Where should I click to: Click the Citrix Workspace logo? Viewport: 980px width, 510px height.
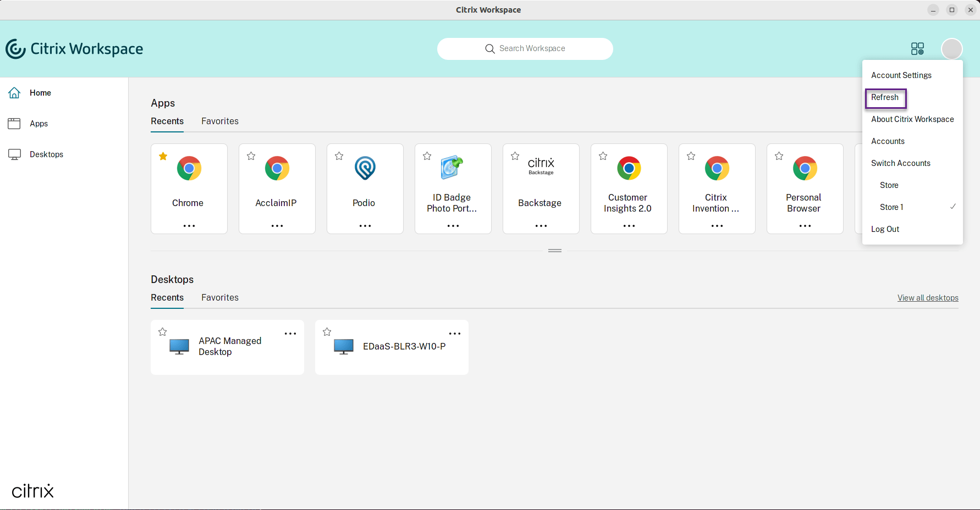tap(74, 49)
